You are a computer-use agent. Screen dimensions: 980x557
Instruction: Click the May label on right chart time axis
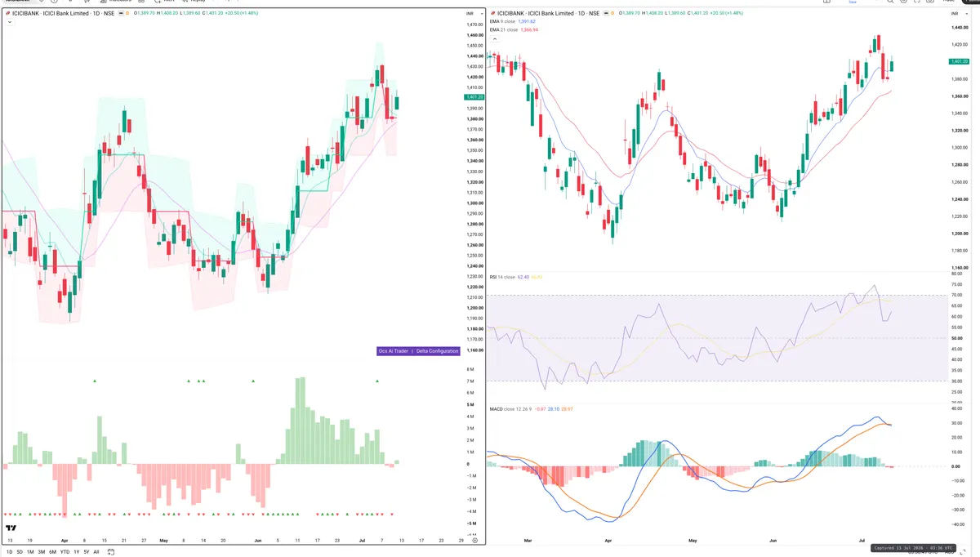[x=693, y=541]
